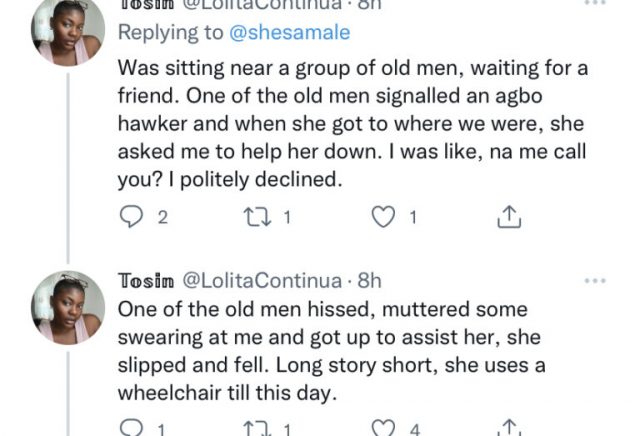Screen dimensions: 640x436
Task: Like the first tweet using the heart icon
Action: pyautogui.click(x=384, y=218)
